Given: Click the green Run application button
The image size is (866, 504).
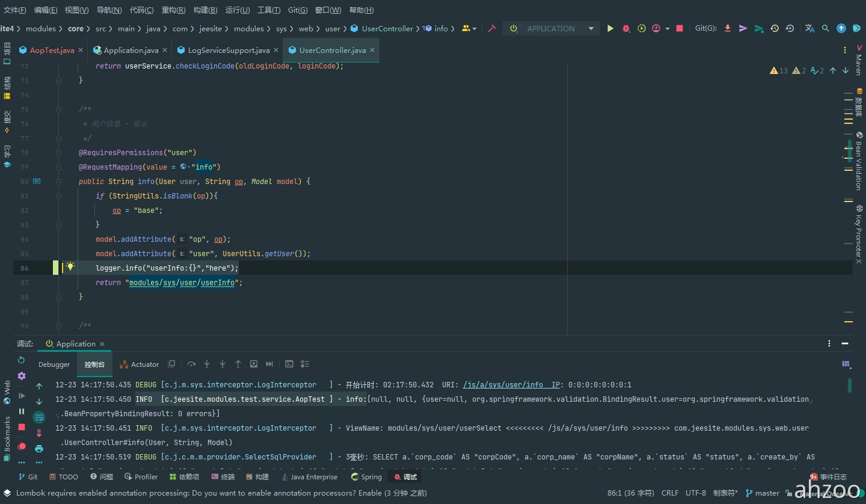Looking at the screenshot, I should [610, 28].
